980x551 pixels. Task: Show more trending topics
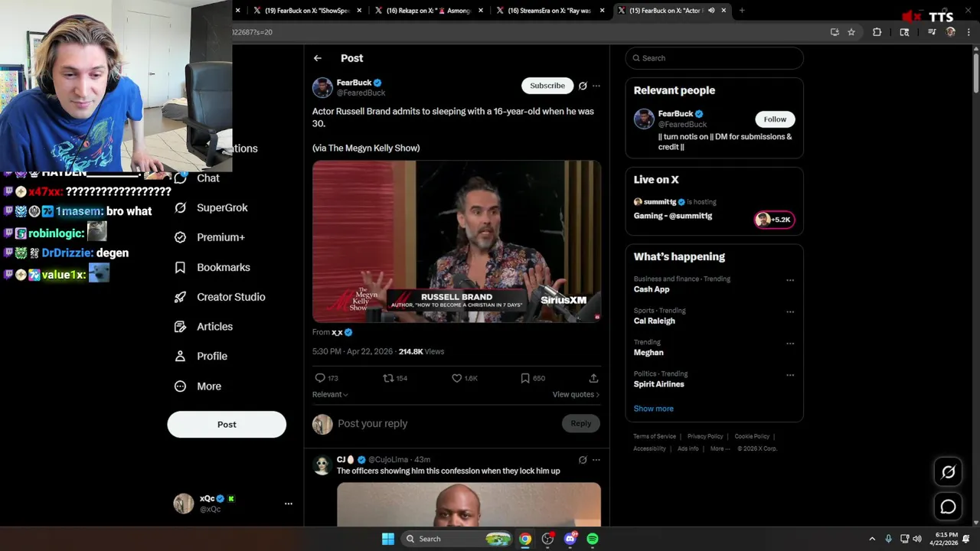click(x=654, y=409)
